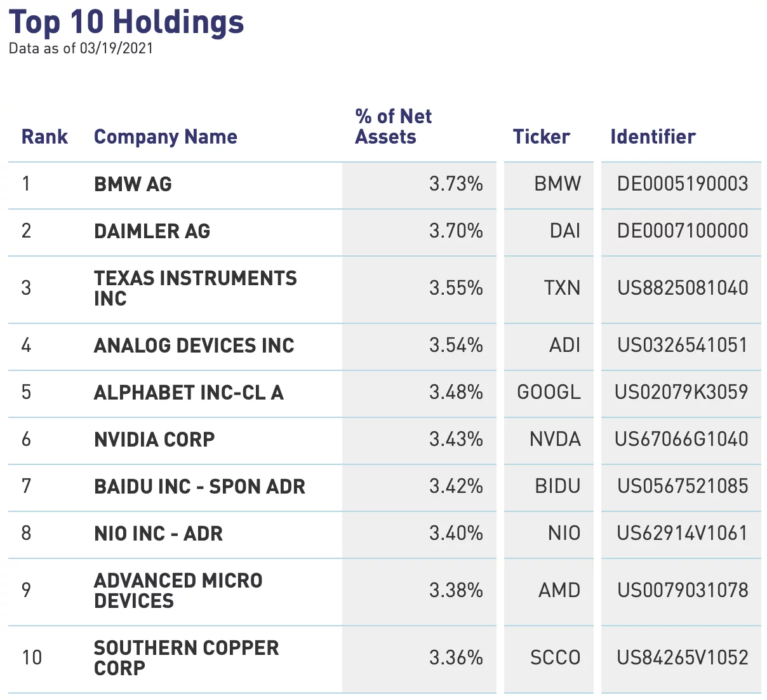The width and height of the screenshot is (767, 700).
Task: Click the BMW AG company name
Action: (x=133, y=184)
